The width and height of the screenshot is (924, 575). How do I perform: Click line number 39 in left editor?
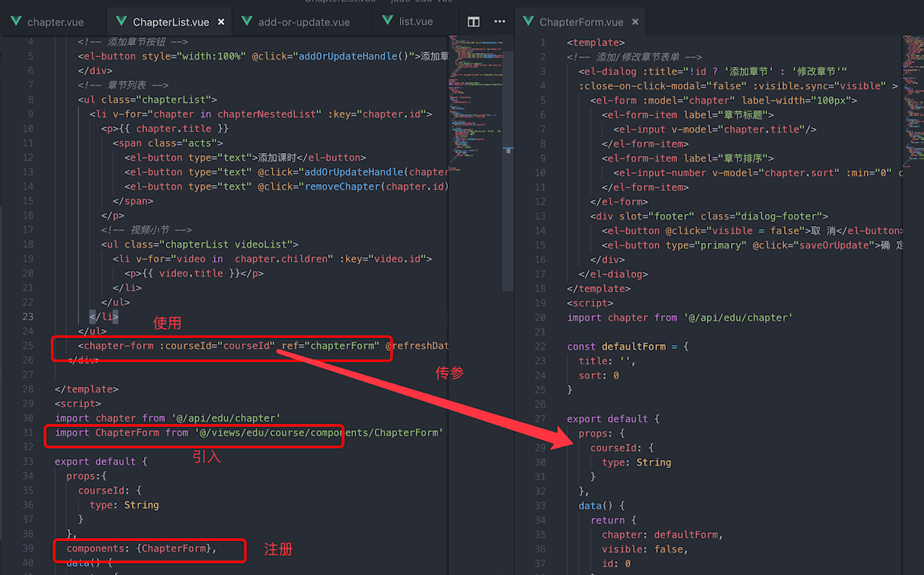(x=27, y=548)
